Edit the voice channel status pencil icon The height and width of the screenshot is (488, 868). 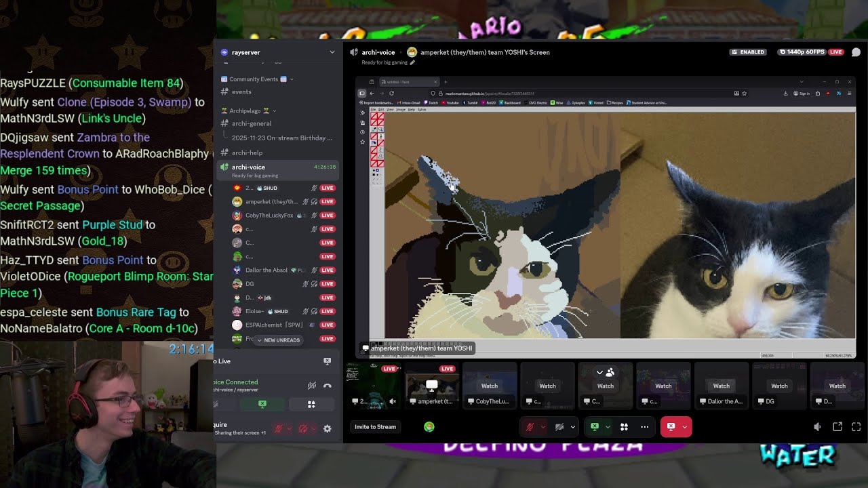click(412, 62)
